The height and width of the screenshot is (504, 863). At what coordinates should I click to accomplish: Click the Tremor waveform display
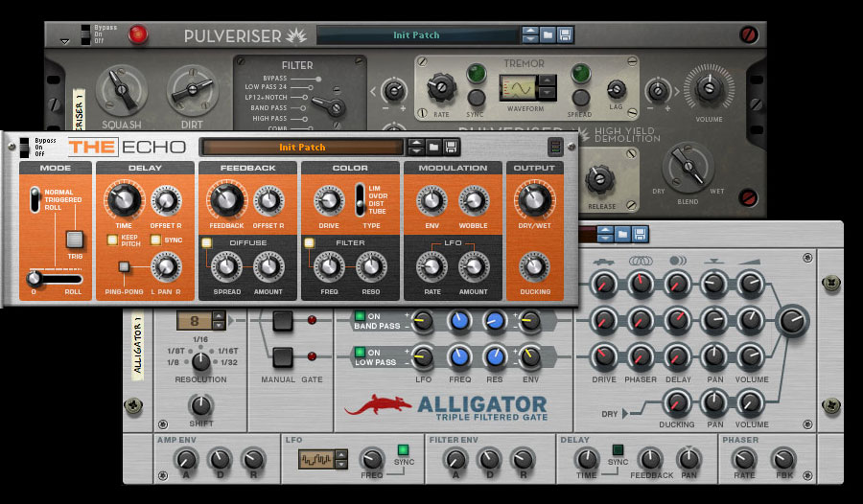pyautogui.click(x=519, y=88)
